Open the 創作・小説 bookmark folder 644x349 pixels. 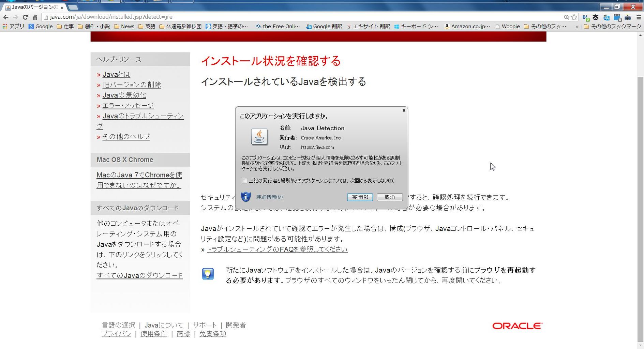(94, 26)
